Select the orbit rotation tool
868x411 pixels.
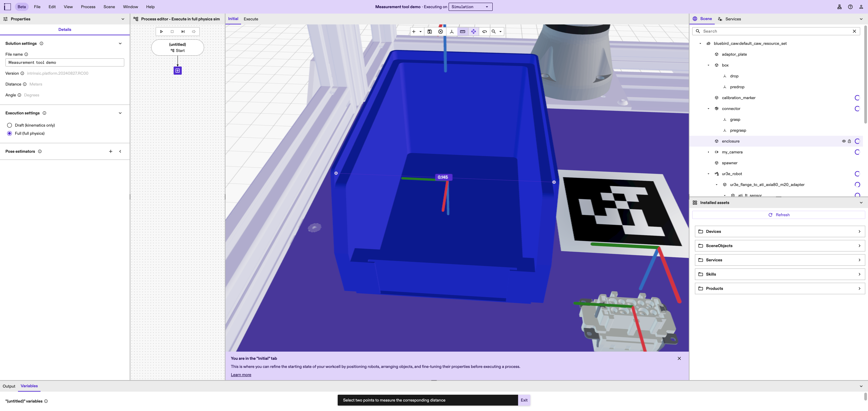click(484, 31)
